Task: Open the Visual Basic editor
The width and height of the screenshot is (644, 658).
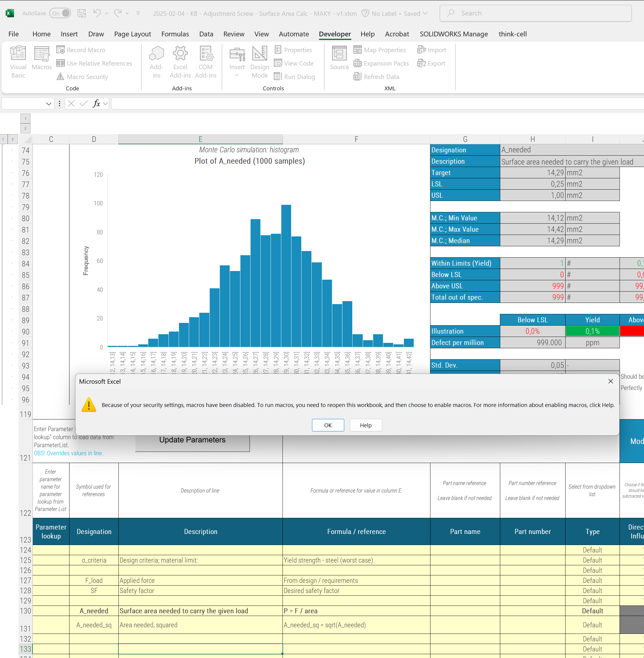Action: [18, 61]
